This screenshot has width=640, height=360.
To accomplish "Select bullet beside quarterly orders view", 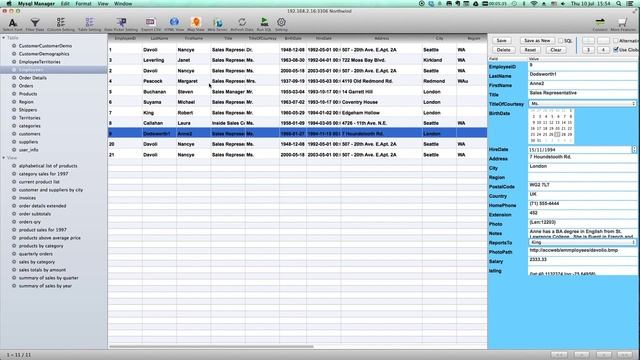I will coord(14,254).
